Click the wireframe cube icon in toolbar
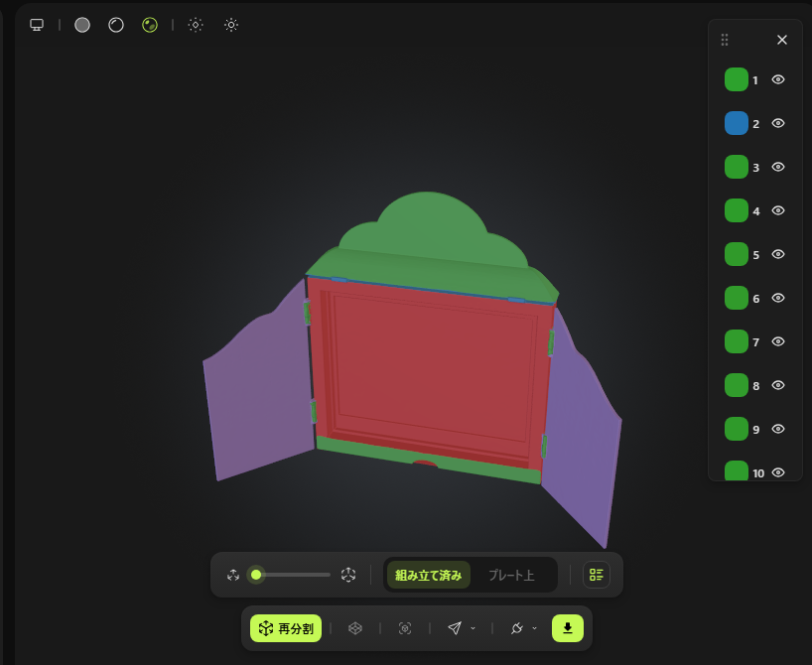Viewport: 812px width, 665px height. [355, 628]
